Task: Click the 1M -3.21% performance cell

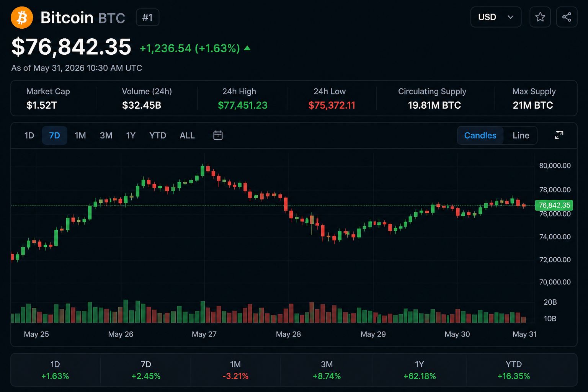Action: click(235, 370)
